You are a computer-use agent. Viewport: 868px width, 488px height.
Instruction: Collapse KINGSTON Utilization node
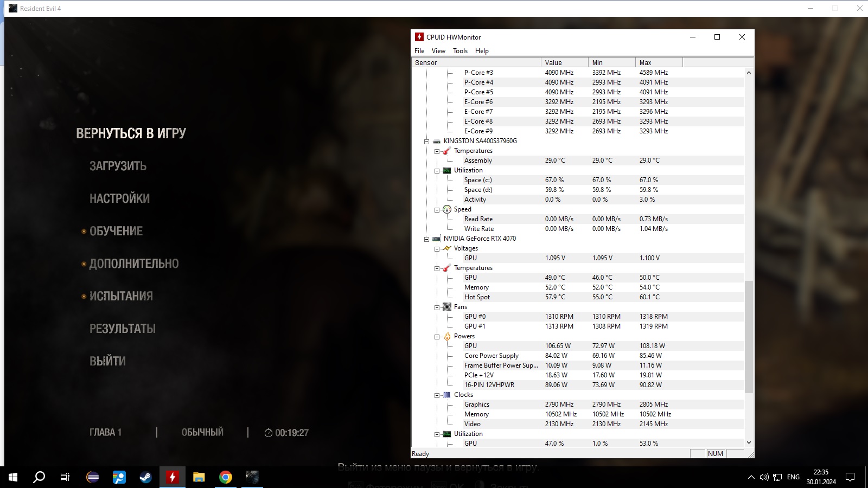pyautogui.click(x=437, y=171)
